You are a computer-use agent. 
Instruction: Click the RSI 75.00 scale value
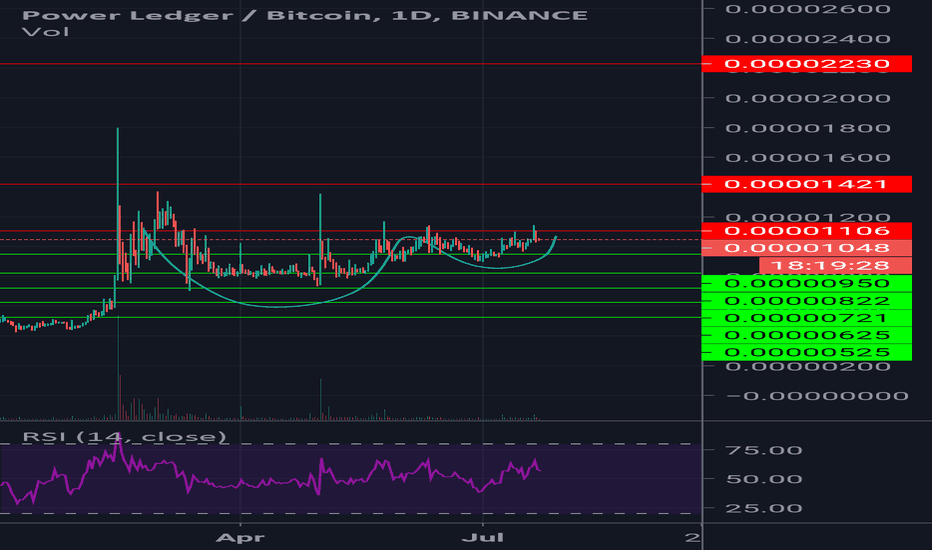(x=764, y=450)
